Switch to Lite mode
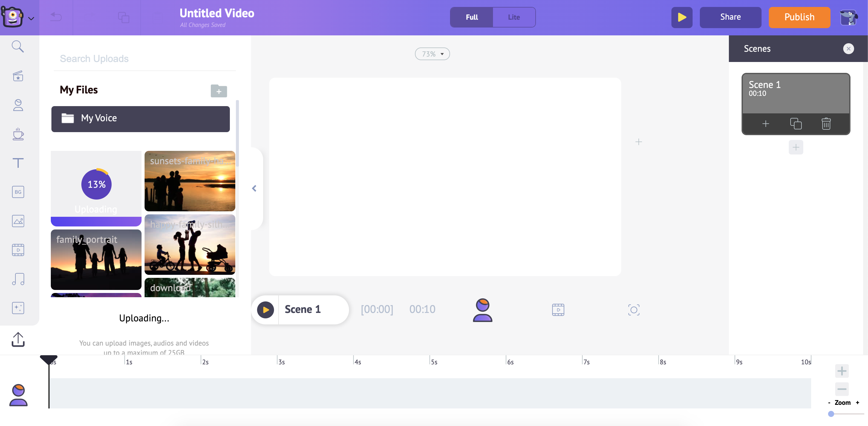Screen dimensions: 868x426 pyautogui.click(x=514, y=17)
